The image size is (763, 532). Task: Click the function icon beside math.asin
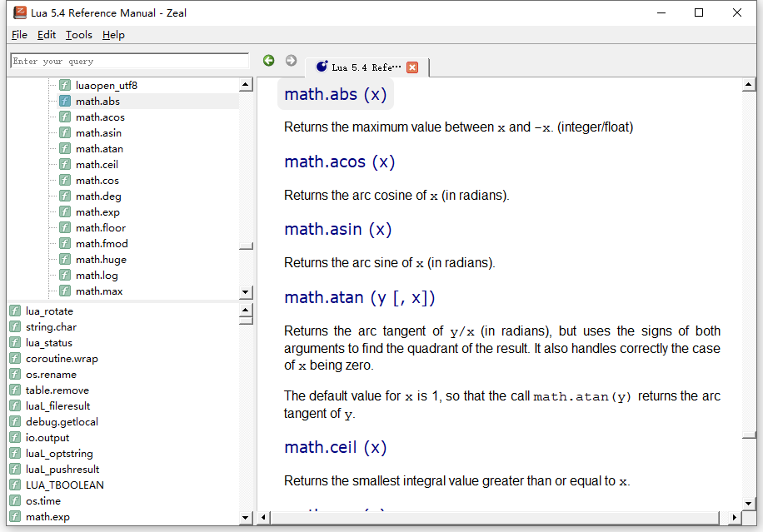[65, 132]
